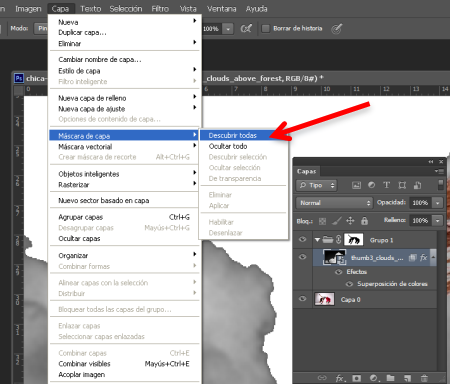Viewport: 450px width, 384px height.
Task: Lock image pixels brush icon
Action: tap(337, 221)
